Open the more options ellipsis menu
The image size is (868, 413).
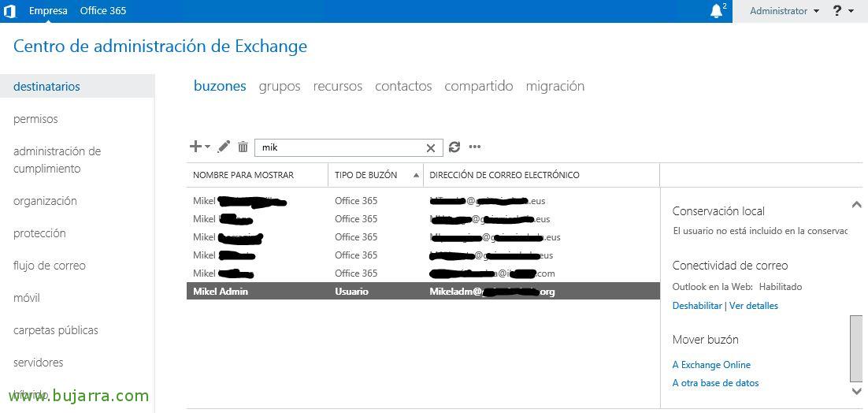coord(474,147)
